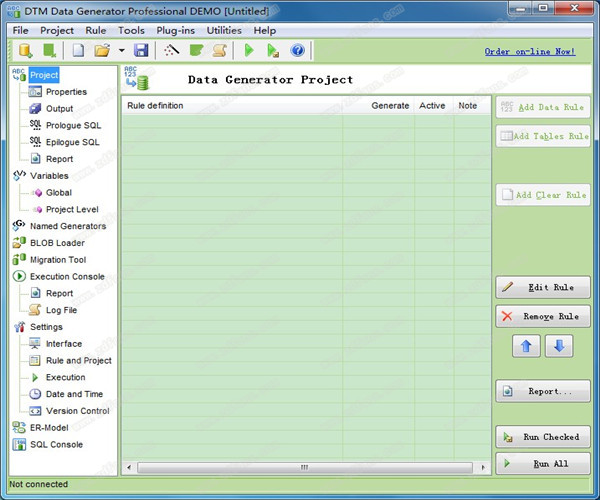Open the Rule menu
600x500 pixels.
pos(96,30)
